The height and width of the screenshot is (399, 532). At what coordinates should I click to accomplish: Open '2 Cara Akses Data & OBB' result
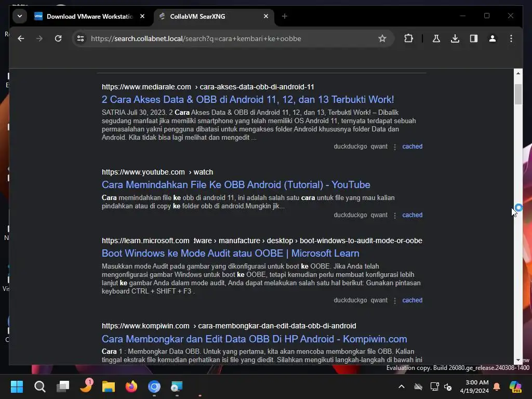[x=248, y=99]
